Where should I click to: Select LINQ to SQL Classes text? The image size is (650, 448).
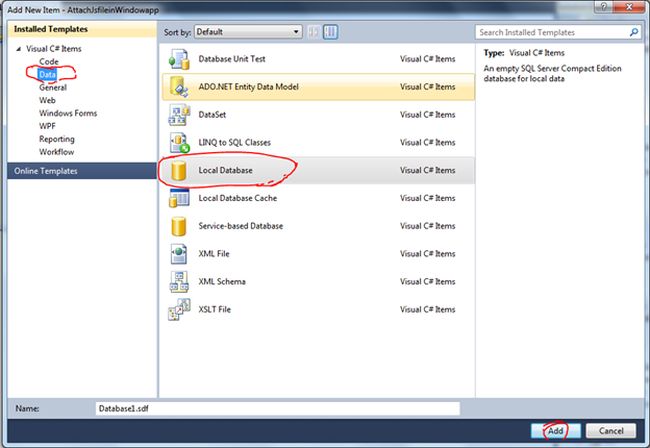[234, 143]
